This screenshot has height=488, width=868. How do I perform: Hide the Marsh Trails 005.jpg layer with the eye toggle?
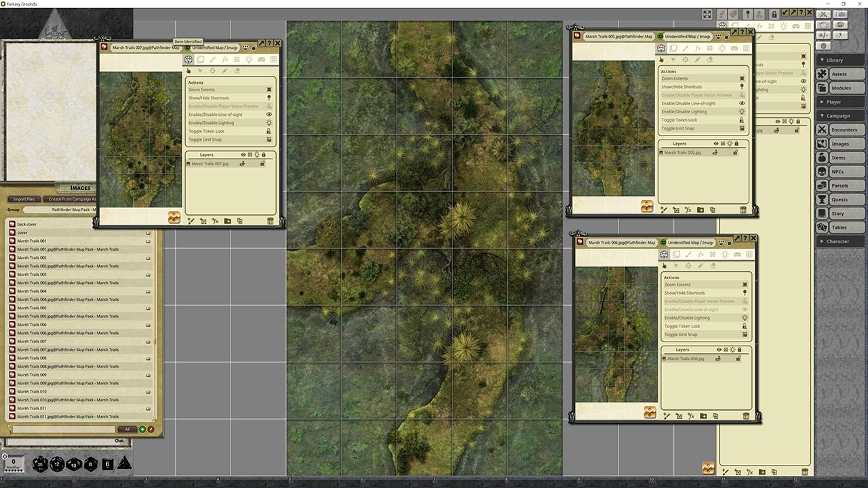coord(715,152)
